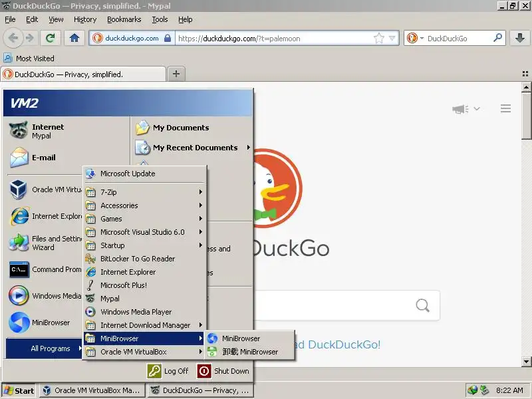This screenshot has width=532, height=399.
Task: Click the page scrollbar up arrow
Action: tap(526, 87)
